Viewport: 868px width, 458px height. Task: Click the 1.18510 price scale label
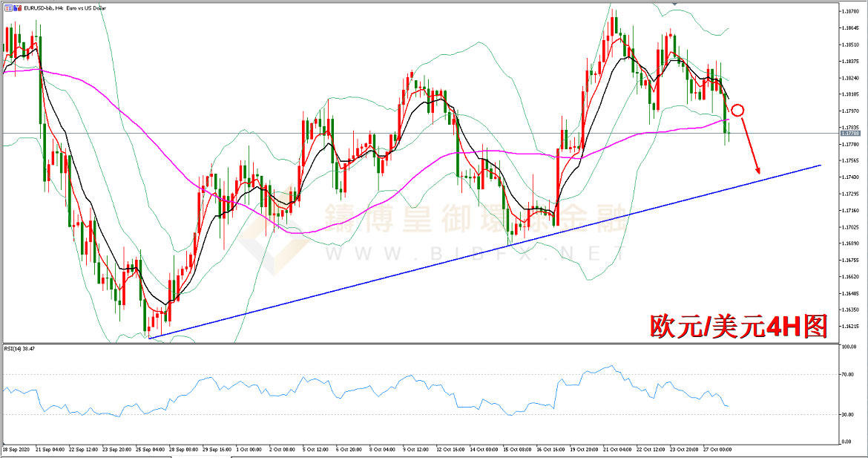[x=850, y=45]
